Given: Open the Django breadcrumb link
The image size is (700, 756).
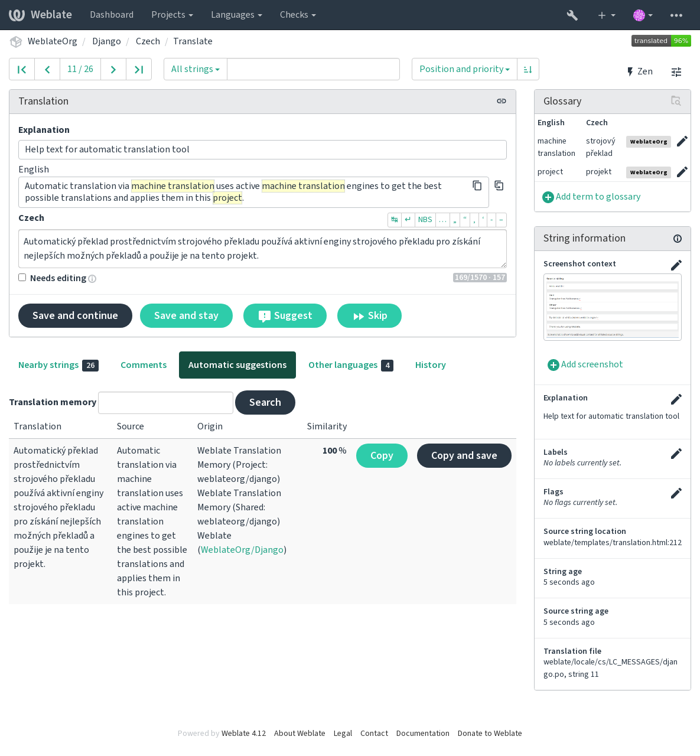Looking at the screenshot, I should pyautogui.click(x=106, y=41).
